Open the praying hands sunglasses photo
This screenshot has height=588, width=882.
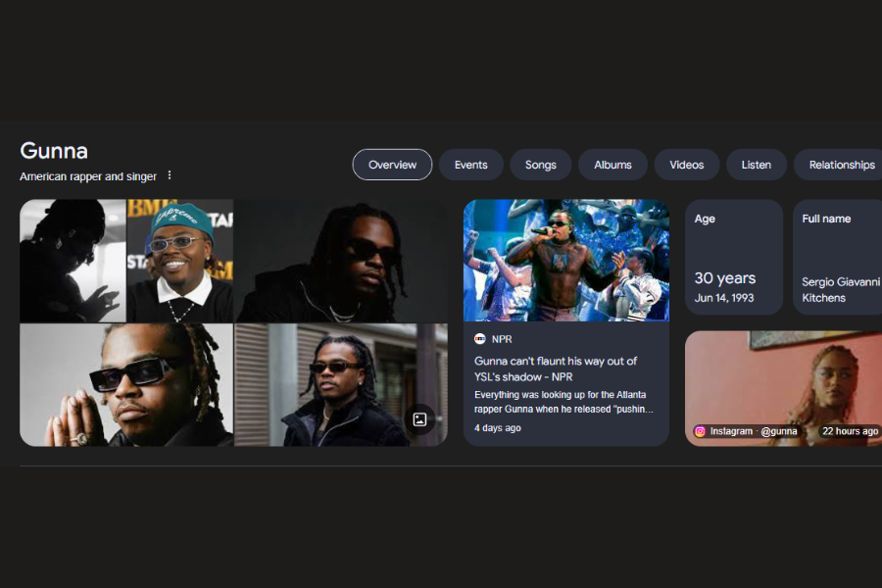pos(126,385)
